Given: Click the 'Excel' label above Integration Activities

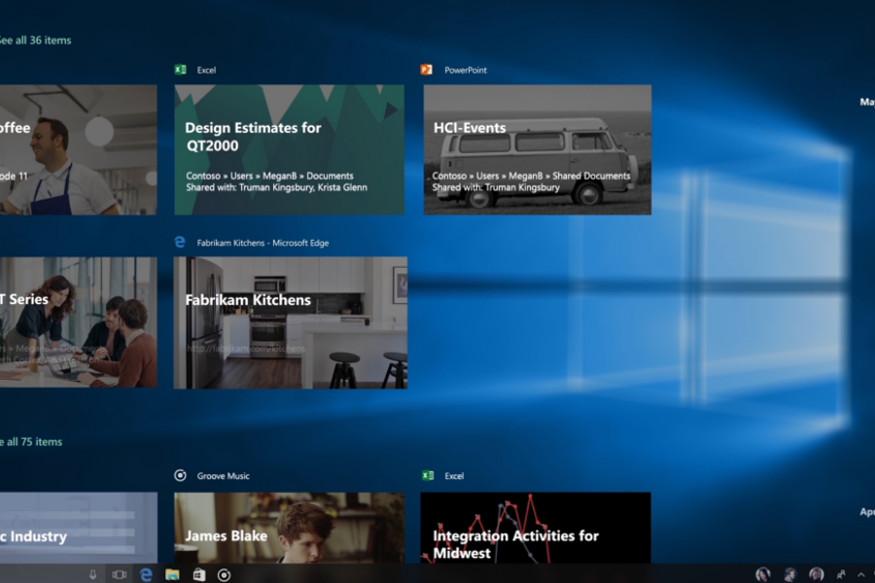Looking at the screenshot, I should [454, 476].
